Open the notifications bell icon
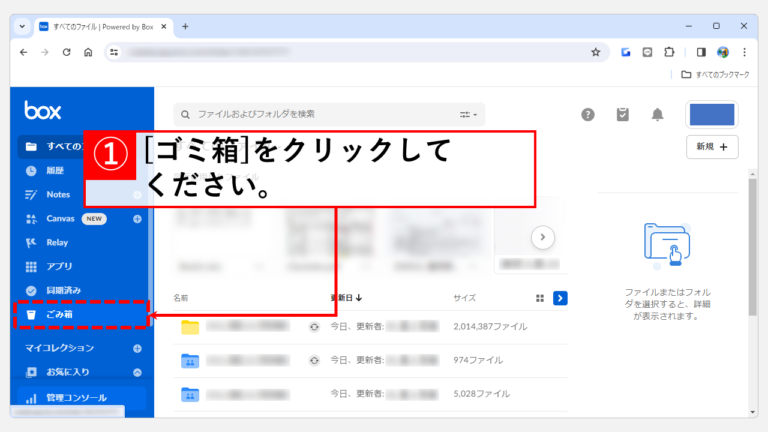This screenshot has height=432, width=768. point(657,115)
